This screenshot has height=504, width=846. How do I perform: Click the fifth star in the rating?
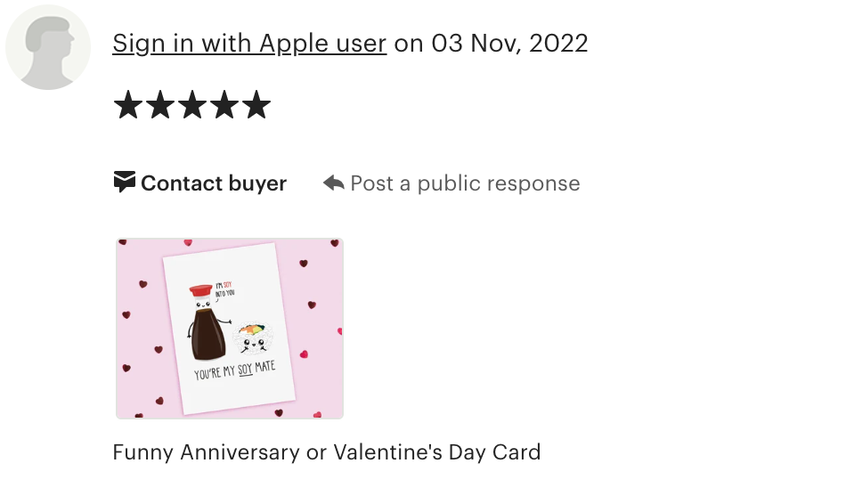click(x=256, y=105)
